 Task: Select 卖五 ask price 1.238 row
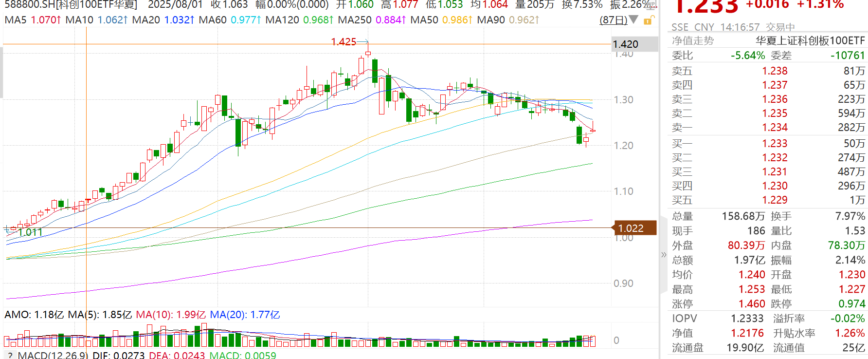(x=768, y=71)
